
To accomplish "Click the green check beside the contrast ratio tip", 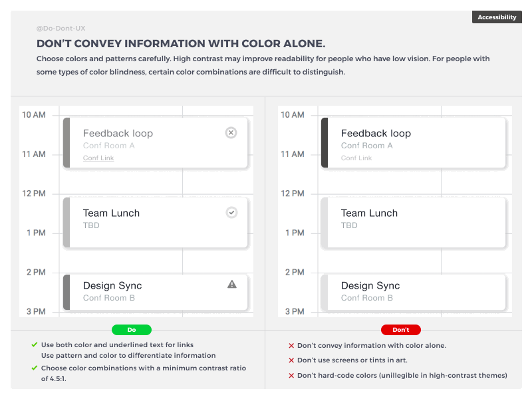I will point(33,368).
